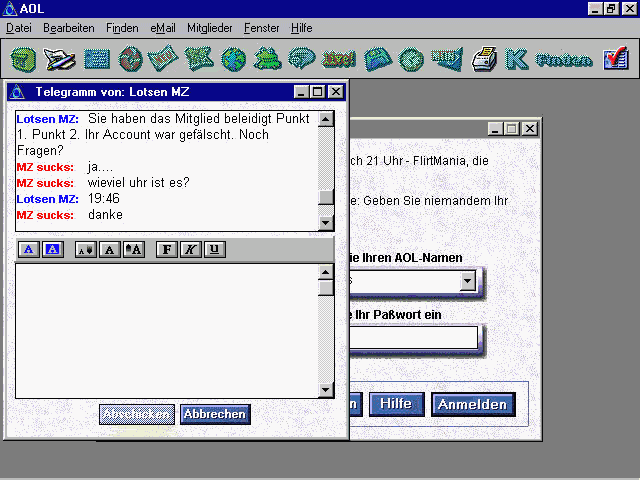The width and height of the screenshot is (640, 480).
Task: Toggle italic 'K' formatting
Action: [191, 249]
